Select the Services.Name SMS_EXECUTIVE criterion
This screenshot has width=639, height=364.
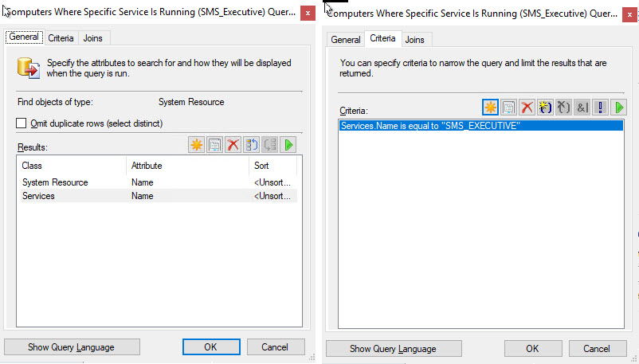tap(430, 126)
